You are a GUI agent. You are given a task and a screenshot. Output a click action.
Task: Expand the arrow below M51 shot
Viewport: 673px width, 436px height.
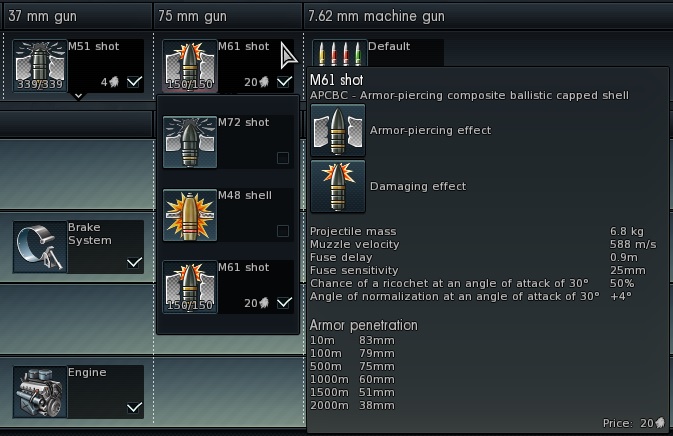[x=77, y=96]
